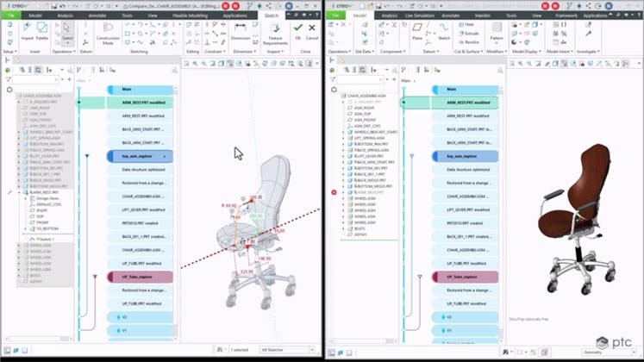Click the sketcher Text tool icon
644x362 pixels.
(153, 42)
